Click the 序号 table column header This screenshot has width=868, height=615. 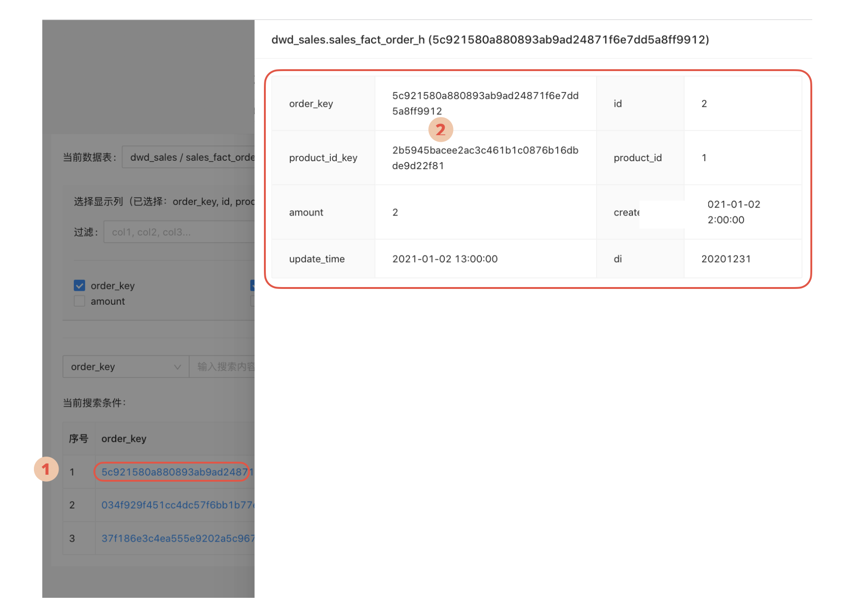[x=79, y=438]
